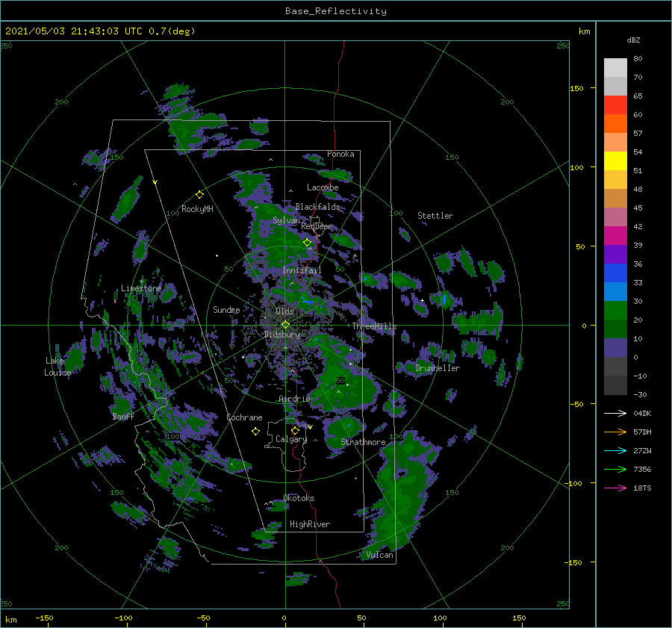672x628 pixels.
Task: Click the Lake Louise label
Action: [x=57, y=367]
